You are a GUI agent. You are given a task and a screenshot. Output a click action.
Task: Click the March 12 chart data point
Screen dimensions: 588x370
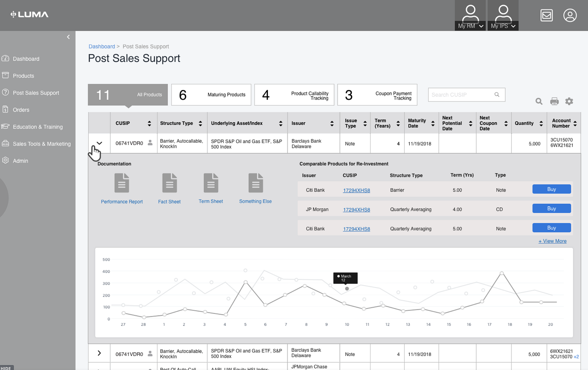pos(347,289)
